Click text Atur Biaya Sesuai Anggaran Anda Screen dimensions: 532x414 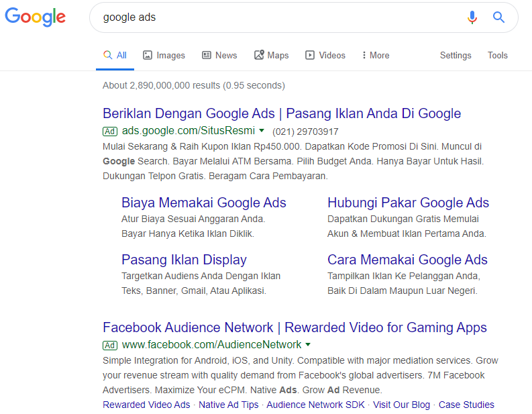click(193, 219)
